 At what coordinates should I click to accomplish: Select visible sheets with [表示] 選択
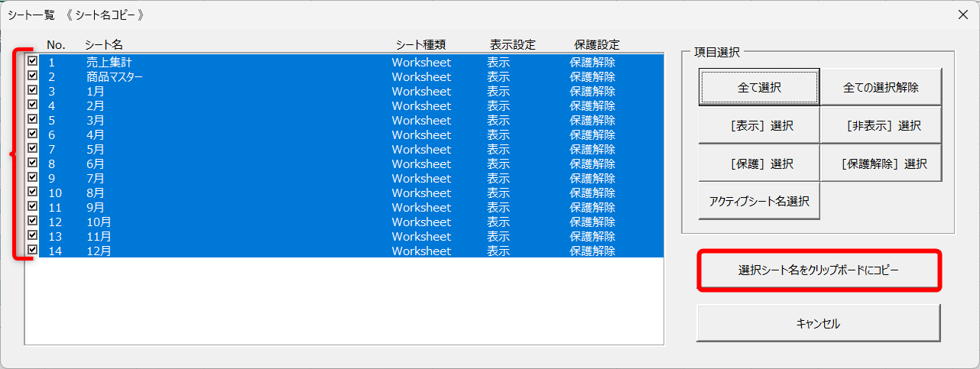(759, 125)
